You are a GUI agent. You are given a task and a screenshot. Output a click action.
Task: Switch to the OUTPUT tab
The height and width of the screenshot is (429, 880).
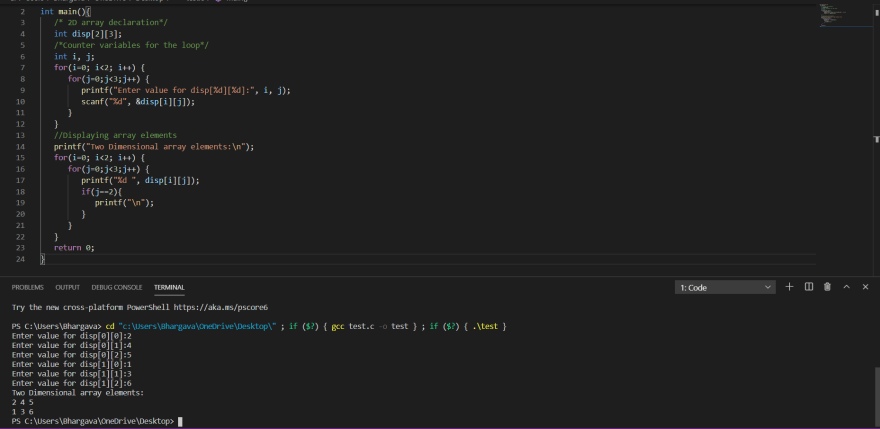point(67,287)
